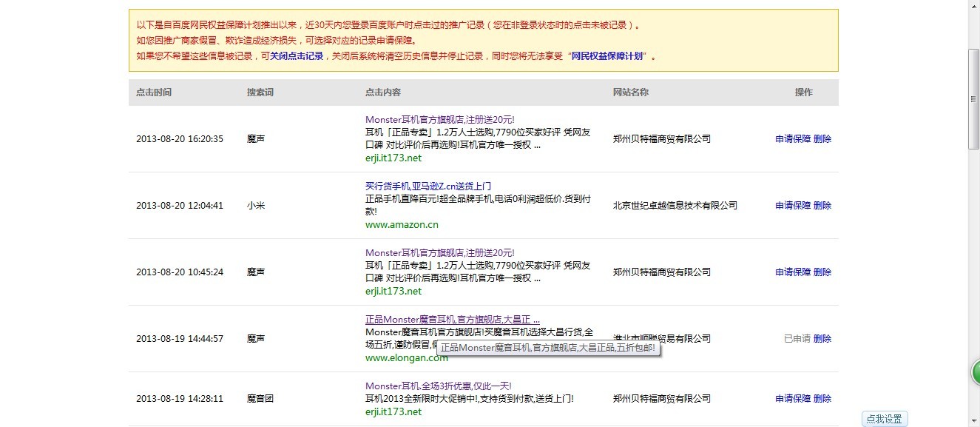
Task: Delete the 2013-08-19 14:44:57 record
Action: 822,339
